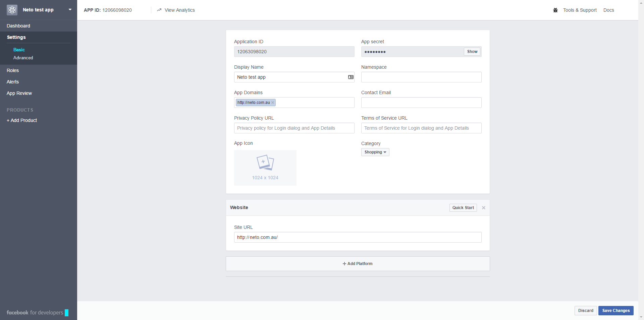Screen dimensions: 644x320
Task: Show the App secret
Action: [x=472, y=52]
